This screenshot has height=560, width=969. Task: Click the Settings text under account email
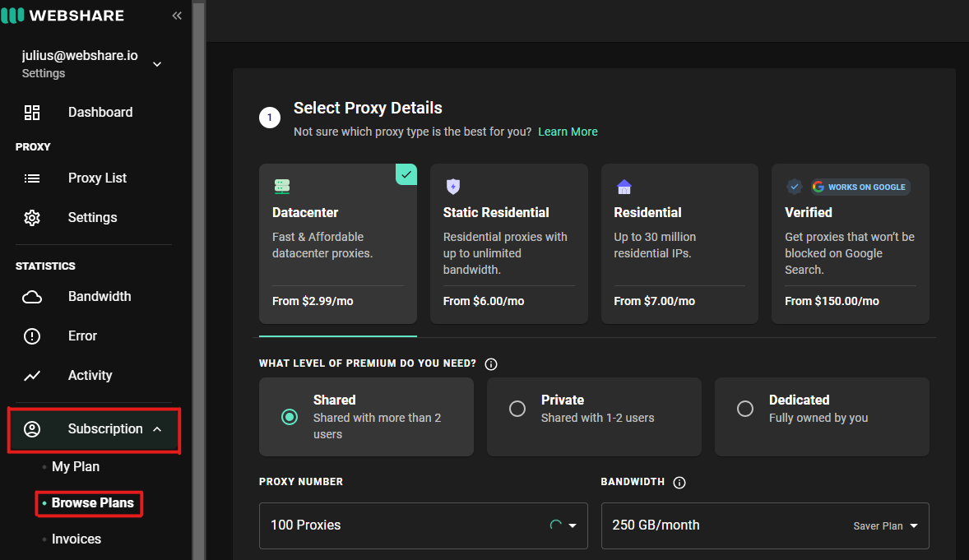click(x=44, y=73)
